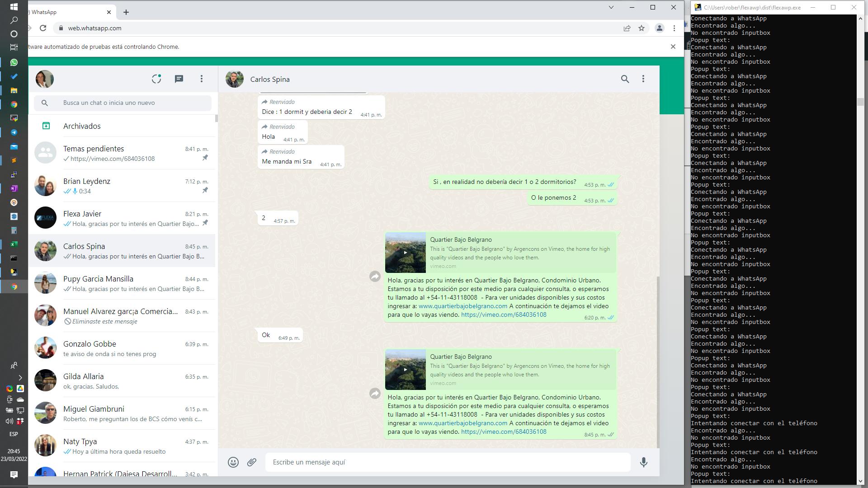
Task: Bookmark this page with star icon
Action: pos(642,28)
